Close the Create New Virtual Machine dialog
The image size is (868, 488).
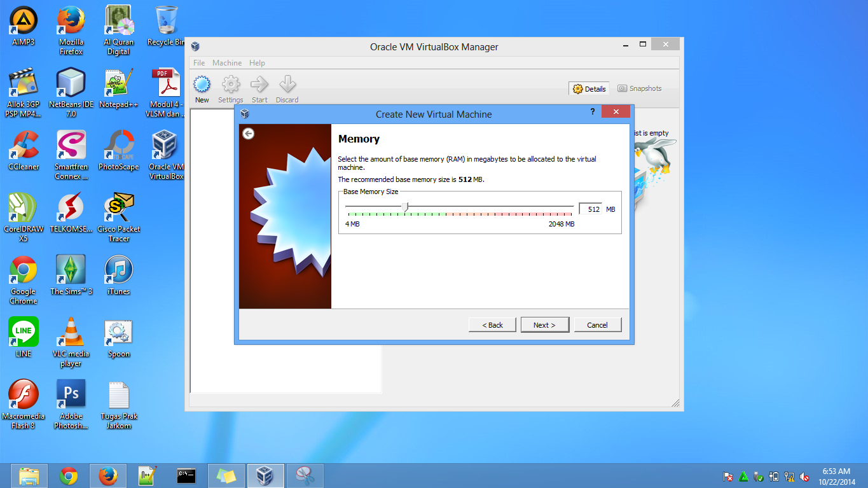[x=616, y=112]
